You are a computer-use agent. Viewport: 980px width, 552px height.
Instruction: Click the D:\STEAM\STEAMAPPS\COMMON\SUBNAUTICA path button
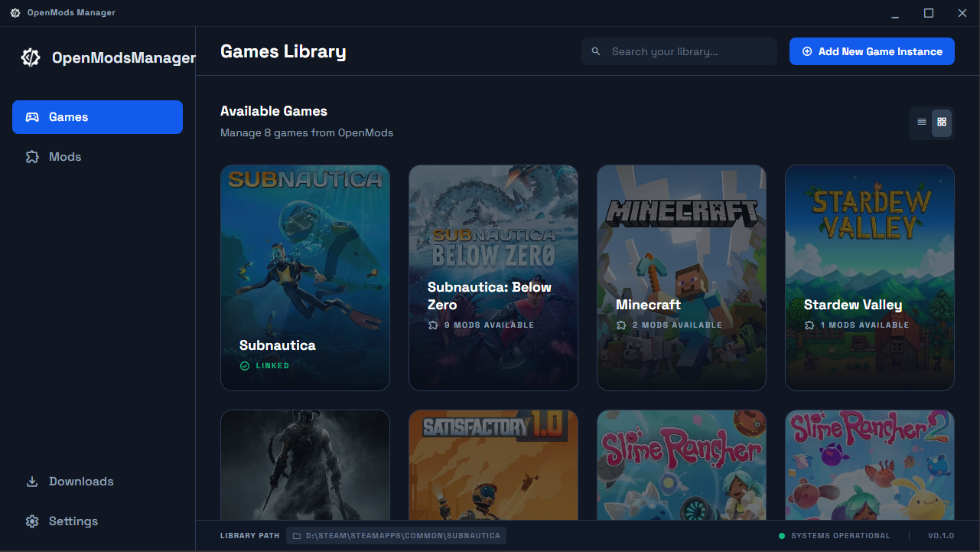point(396,536)
